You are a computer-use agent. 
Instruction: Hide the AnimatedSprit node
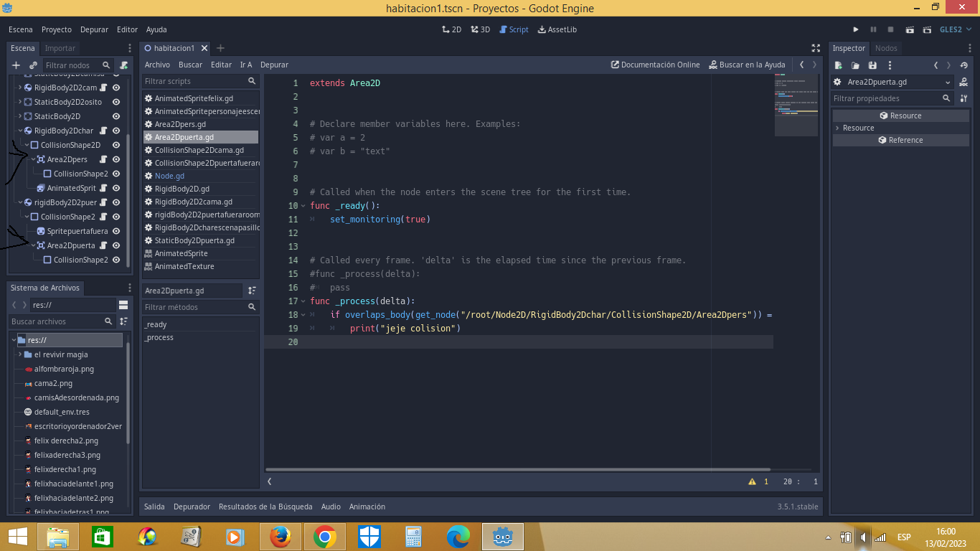pos(116,188)
